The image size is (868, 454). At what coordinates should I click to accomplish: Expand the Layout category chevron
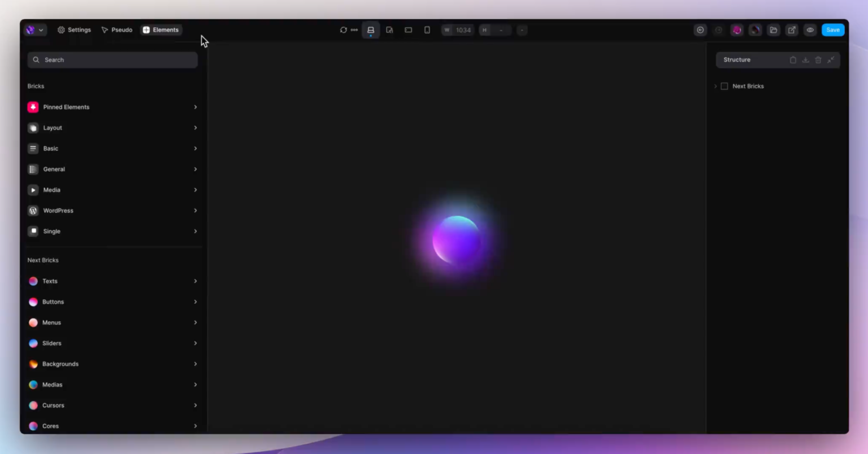pyautogui.click(x=196, y=128)
